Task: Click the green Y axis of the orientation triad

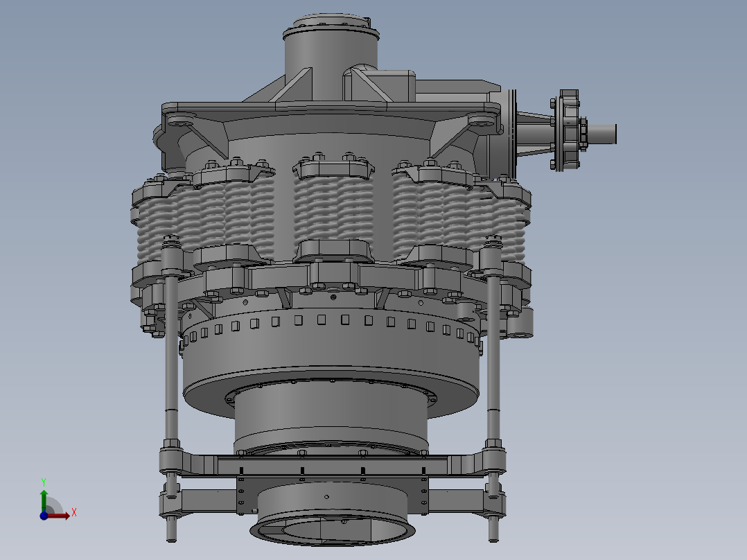Action: (44, 500)
